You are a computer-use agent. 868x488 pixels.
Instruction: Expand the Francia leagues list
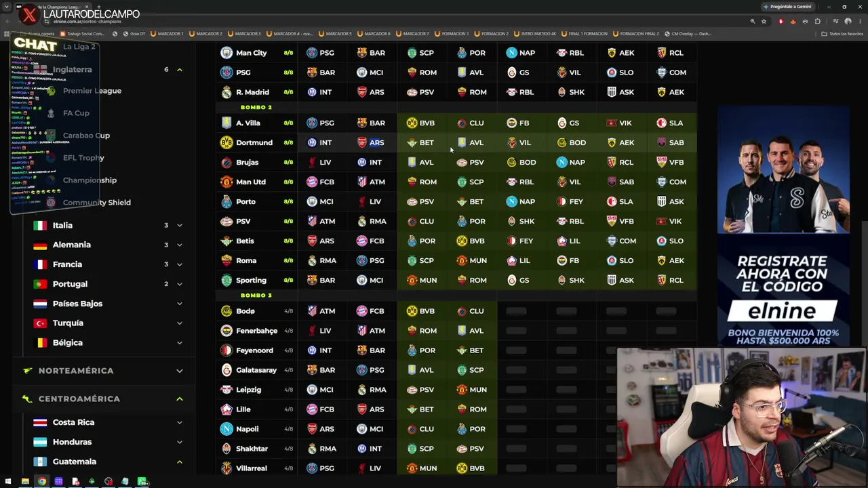click(180, 264)
